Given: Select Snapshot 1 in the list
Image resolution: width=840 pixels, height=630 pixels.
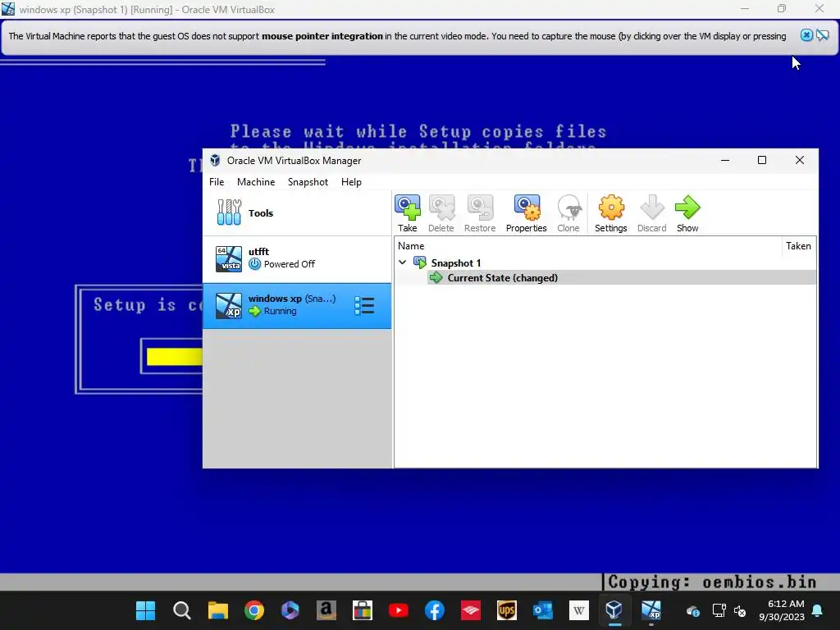Looking at the screenshot, I should pos(455,263).
